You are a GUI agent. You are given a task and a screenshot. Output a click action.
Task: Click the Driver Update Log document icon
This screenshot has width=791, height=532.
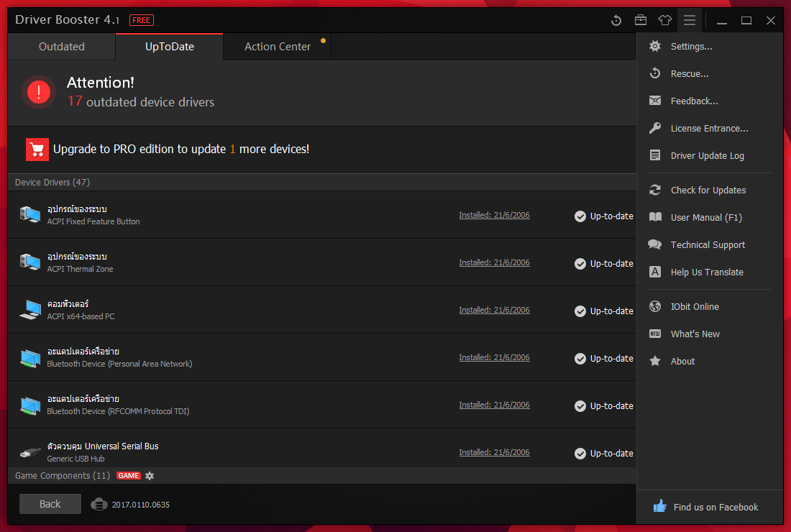[655, 155]
